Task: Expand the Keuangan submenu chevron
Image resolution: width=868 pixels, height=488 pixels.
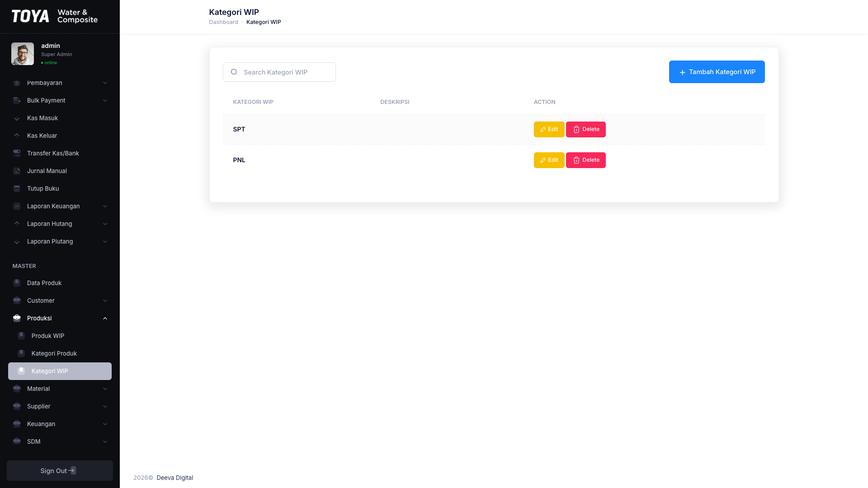Action: 105,424
